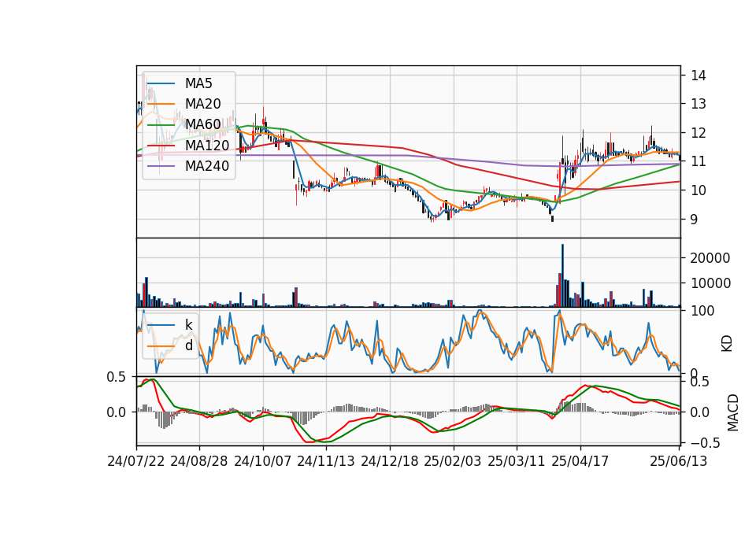Click the blue MA5 legend line sample
The width and height of the screenshot is (756, 543).
pyautogui.click(x=161, y=84)
